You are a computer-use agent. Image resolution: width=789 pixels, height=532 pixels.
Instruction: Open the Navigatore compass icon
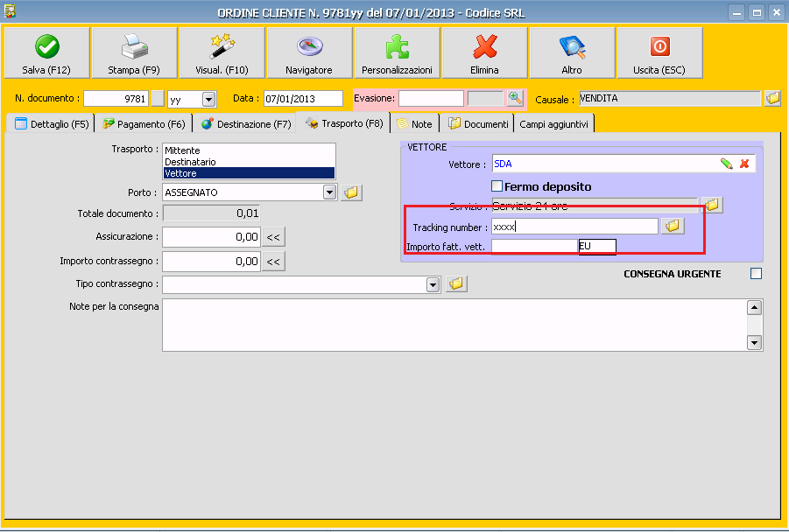(x=309, y=47)
